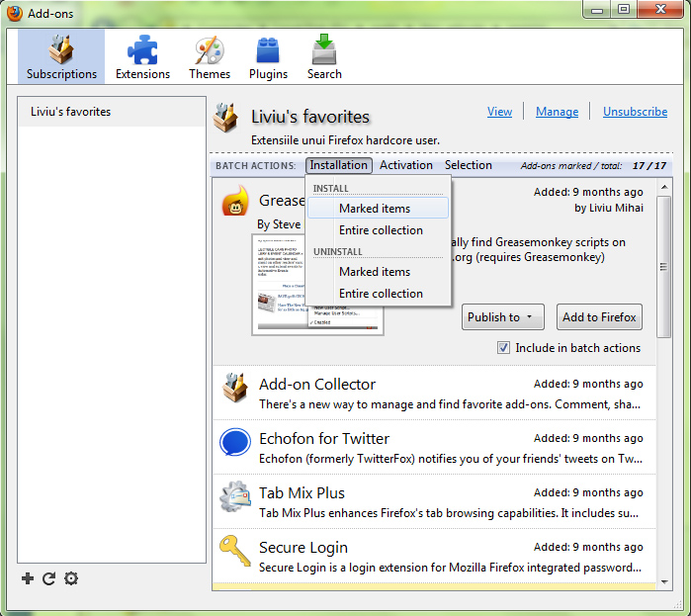The image size is (691, 616).
Task: Select the Add-on Collector title
Action: tap(317, 385)
